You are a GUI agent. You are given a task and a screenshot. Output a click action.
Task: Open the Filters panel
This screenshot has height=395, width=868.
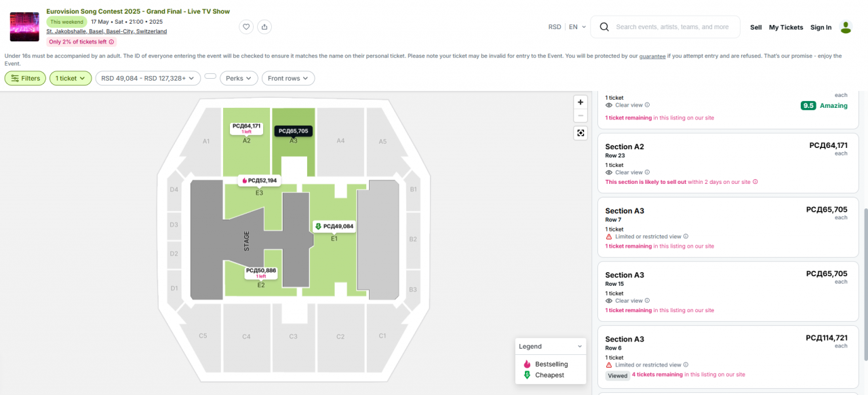25,79
